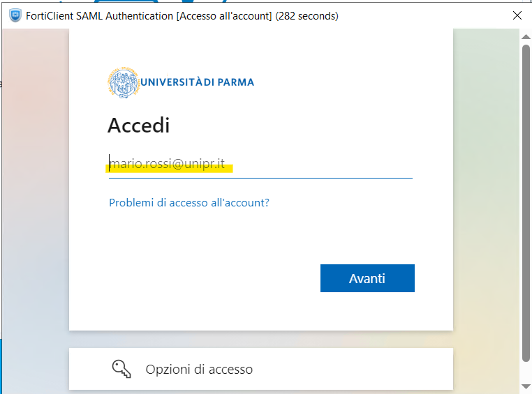Click the Accedi heading

coord(139,126)
